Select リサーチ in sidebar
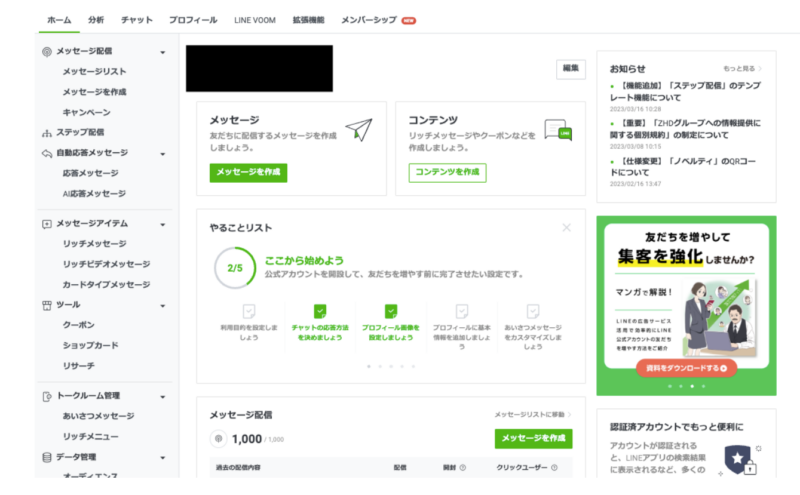 [79, 366]
